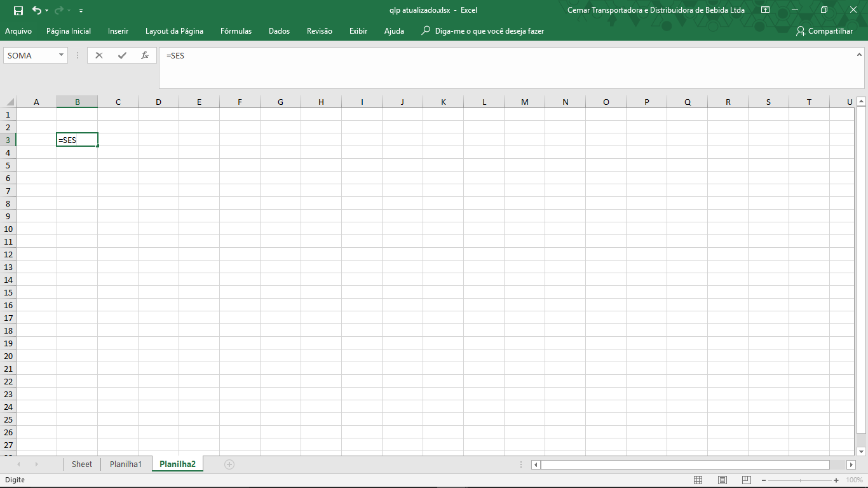Click next sheet navigation arrow
The image size is (868, 488).
[36, 464]
